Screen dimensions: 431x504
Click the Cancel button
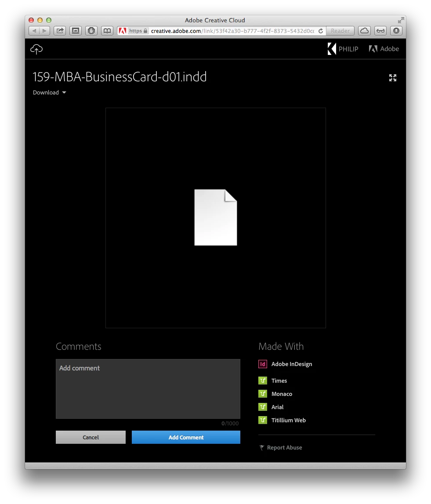coord(91,438)
